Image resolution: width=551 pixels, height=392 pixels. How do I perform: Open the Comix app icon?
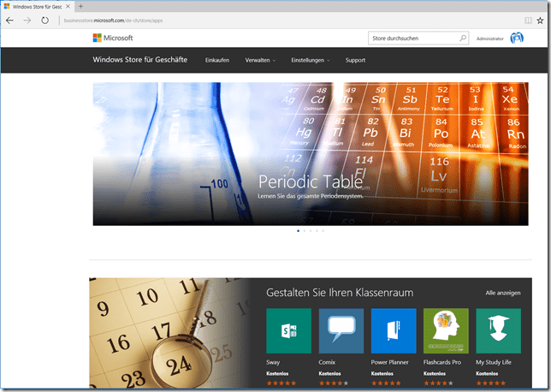point(341,330)
